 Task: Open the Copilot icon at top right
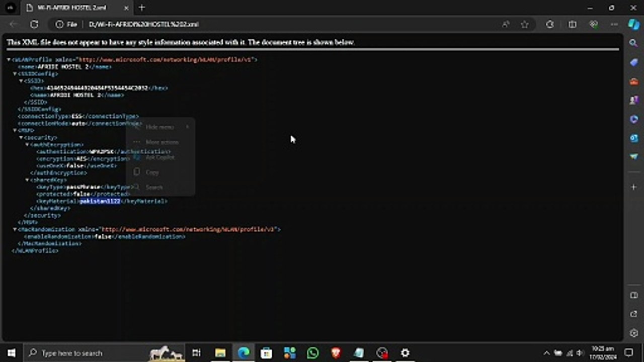(x=633, y=24)
